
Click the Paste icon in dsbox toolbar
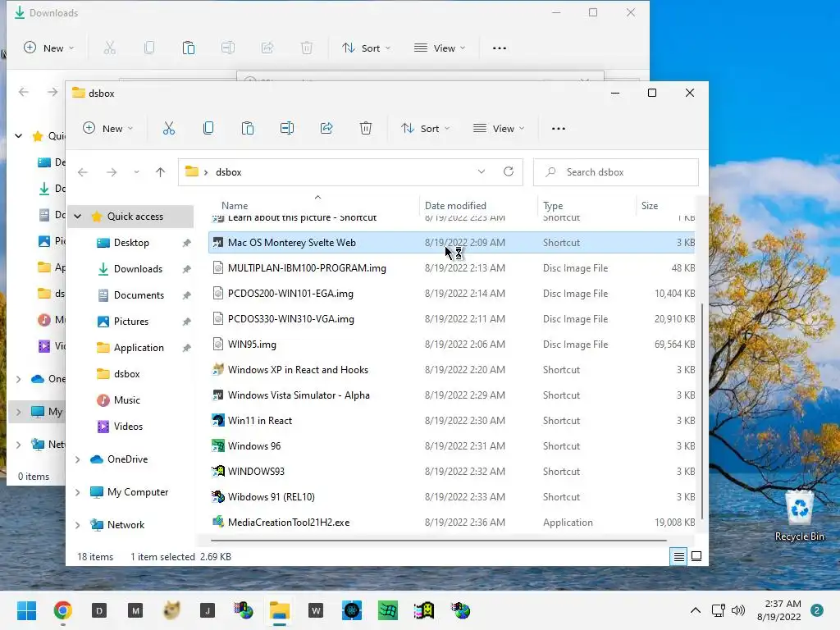(x=248, y=129)
